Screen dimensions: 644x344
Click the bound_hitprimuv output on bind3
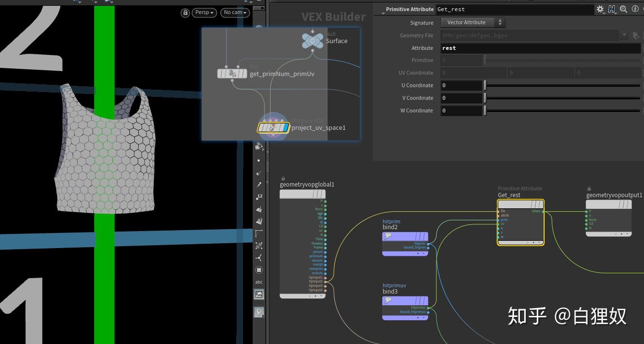(x=428, y=312)
